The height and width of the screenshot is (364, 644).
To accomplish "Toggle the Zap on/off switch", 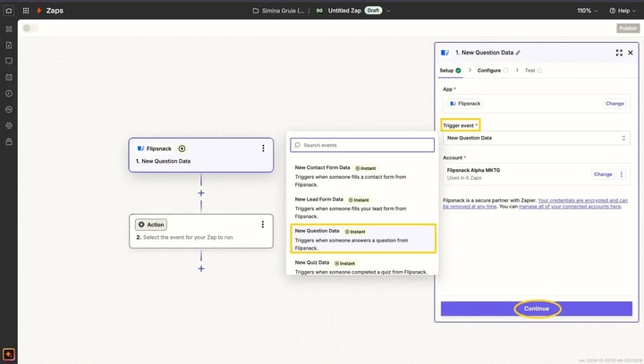I will point(30,28).
